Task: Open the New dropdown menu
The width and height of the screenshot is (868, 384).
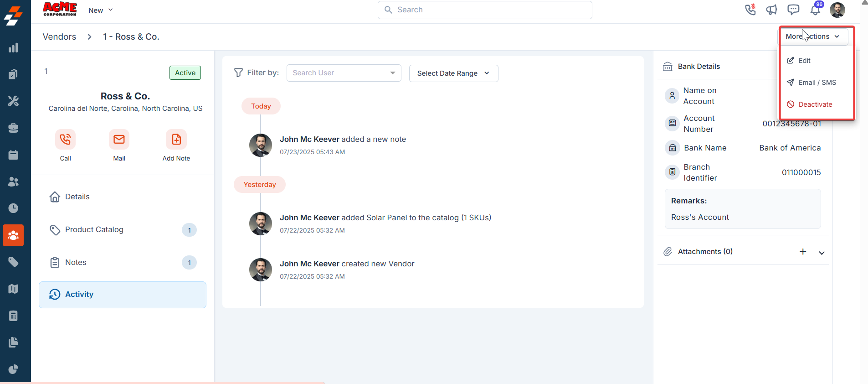Action: [x=101, y=10]
